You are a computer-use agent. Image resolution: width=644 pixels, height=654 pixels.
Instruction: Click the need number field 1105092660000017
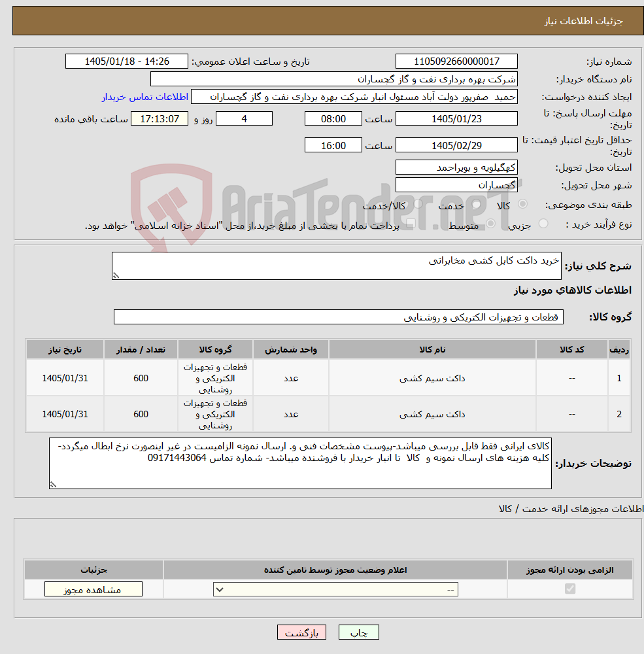click(456, 61)
